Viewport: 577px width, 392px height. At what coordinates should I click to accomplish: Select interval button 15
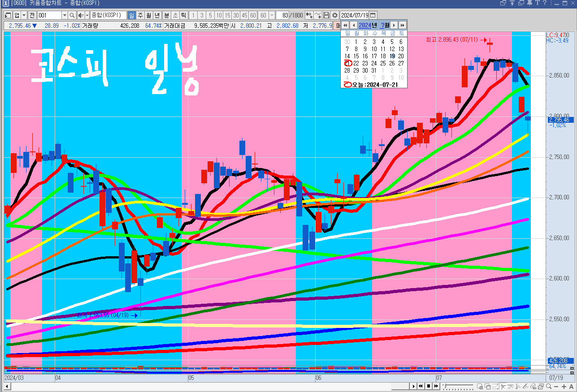coord(228,15)
